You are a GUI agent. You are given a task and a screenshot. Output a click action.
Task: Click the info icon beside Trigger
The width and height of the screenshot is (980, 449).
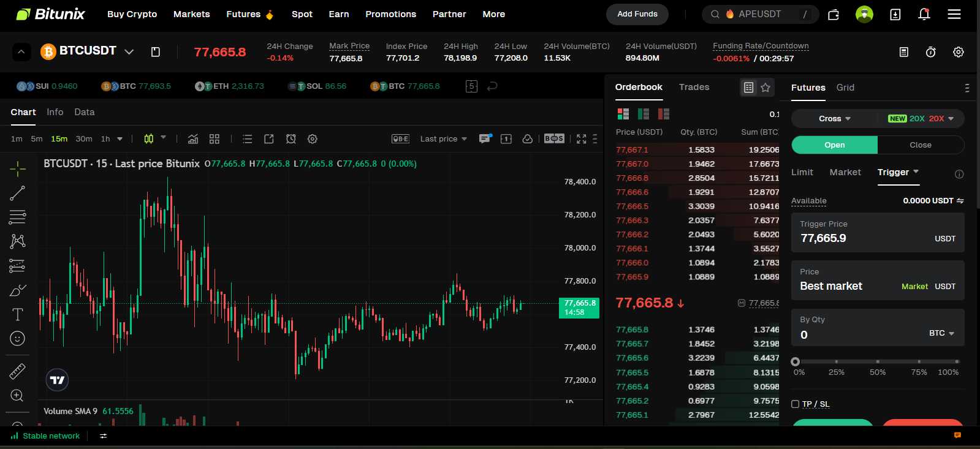tap(959, 174)
